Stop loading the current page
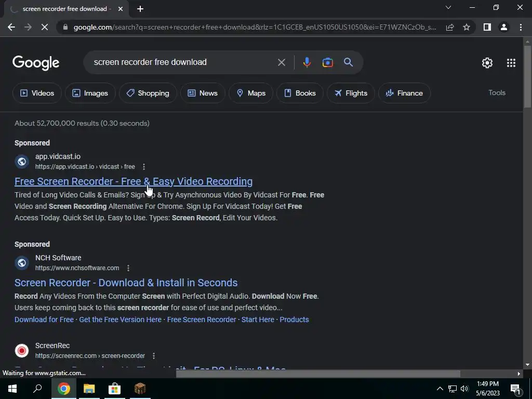 (x=45, y=27)
